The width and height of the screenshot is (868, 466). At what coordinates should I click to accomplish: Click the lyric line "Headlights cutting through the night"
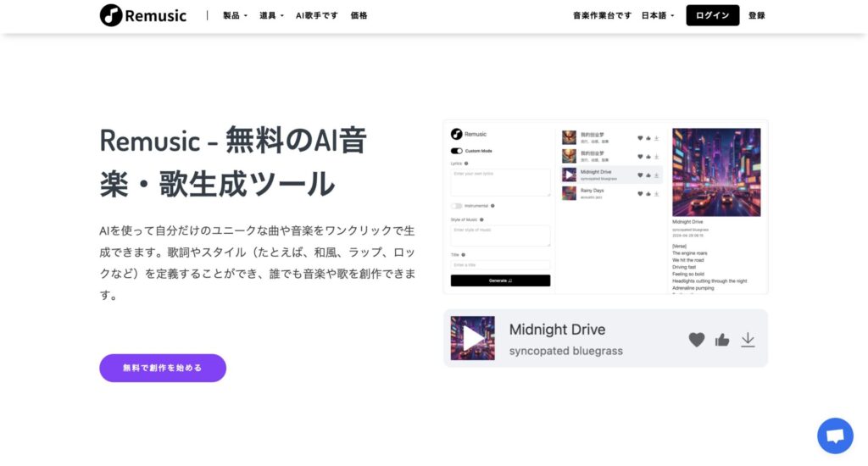(709, 281)
